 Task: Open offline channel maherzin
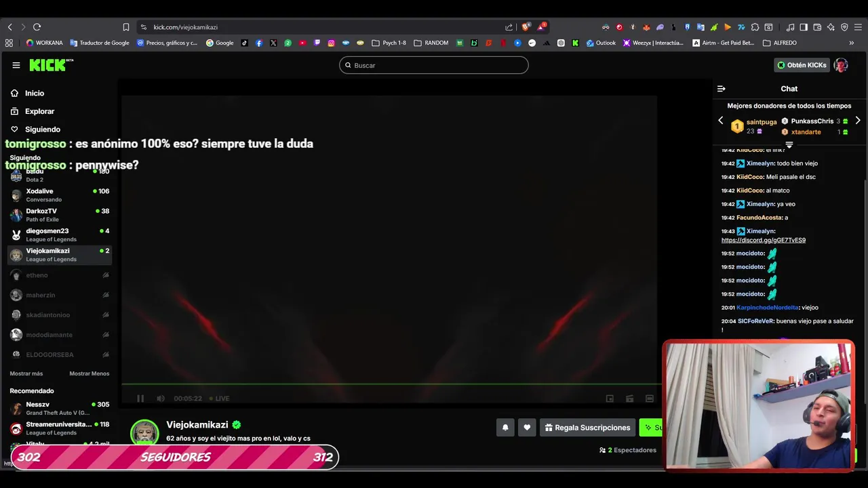pyautogui.click(x=60, y=295)
